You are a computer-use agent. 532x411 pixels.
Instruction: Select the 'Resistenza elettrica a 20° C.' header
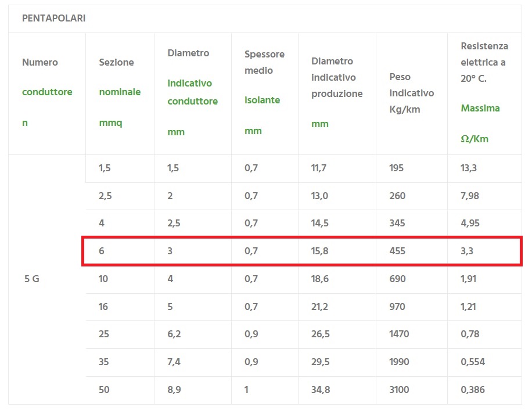tap(484, 63)
